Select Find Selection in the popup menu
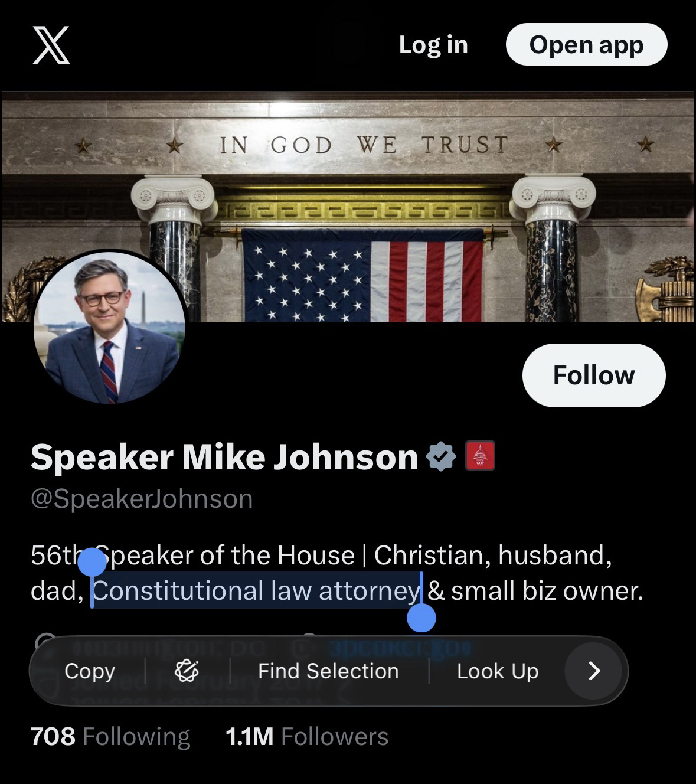The height and width of the screenshot is (784, 696). point(328,671)
